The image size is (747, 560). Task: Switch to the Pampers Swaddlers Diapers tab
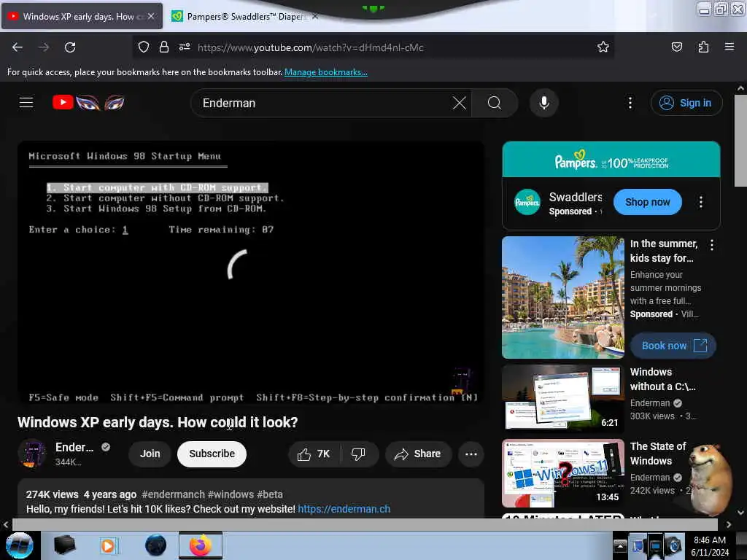[x=244, y=17]
